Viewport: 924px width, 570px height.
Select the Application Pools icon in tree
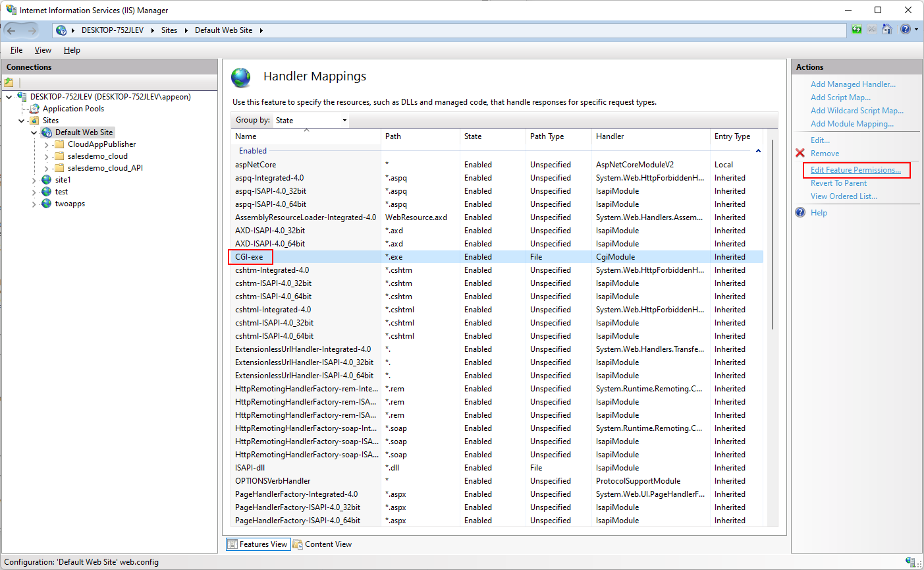point(34,109)
